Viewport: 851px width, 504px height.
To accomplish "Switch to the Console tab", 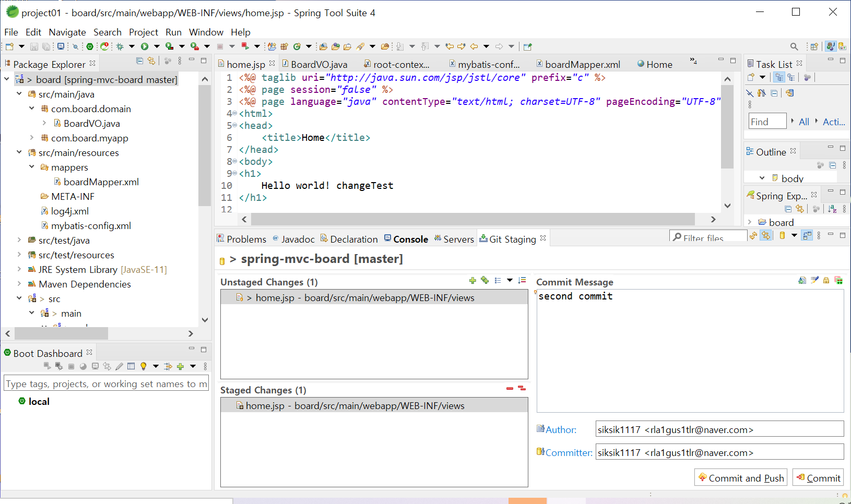I will click(x=406, y=239).
